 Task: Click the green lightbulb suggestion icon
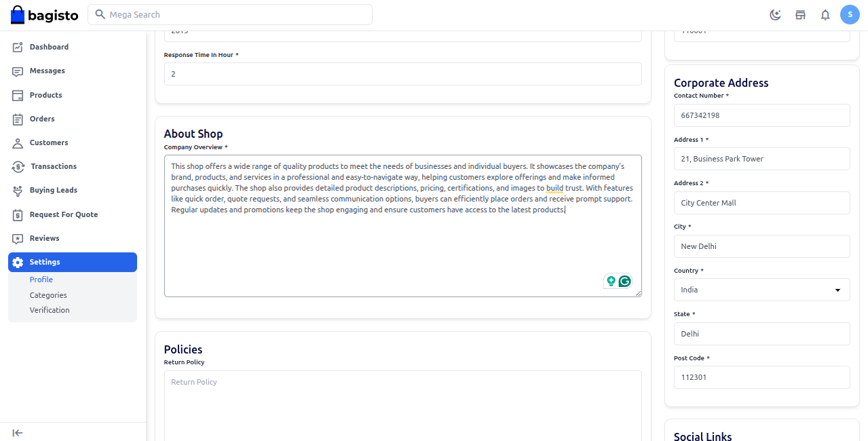click(611, 281)
